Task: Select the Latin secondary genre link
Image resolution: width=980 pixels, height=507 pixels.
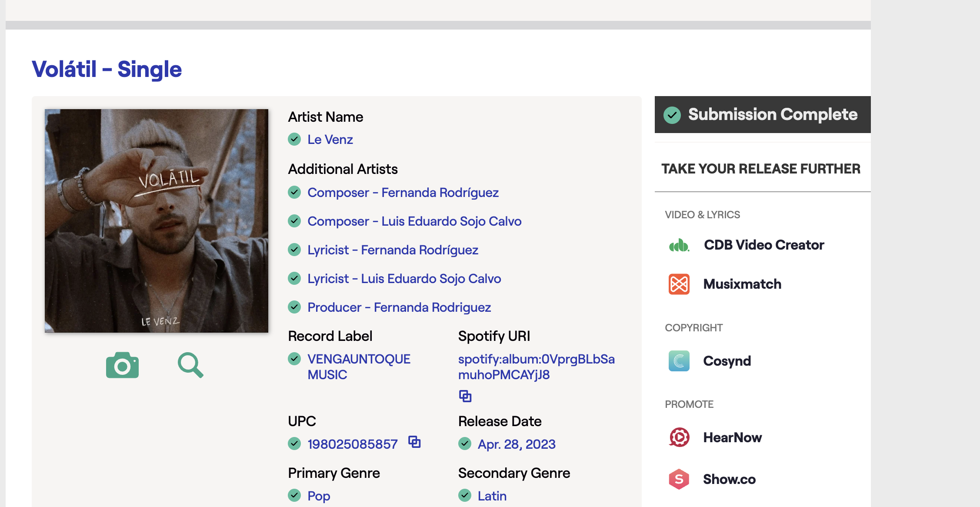Action: pos(492,496)
